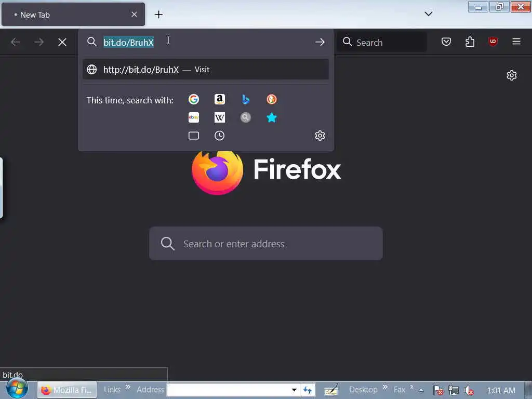Open the Action Center flag icon
532x399 pixels.
(438, 391)
